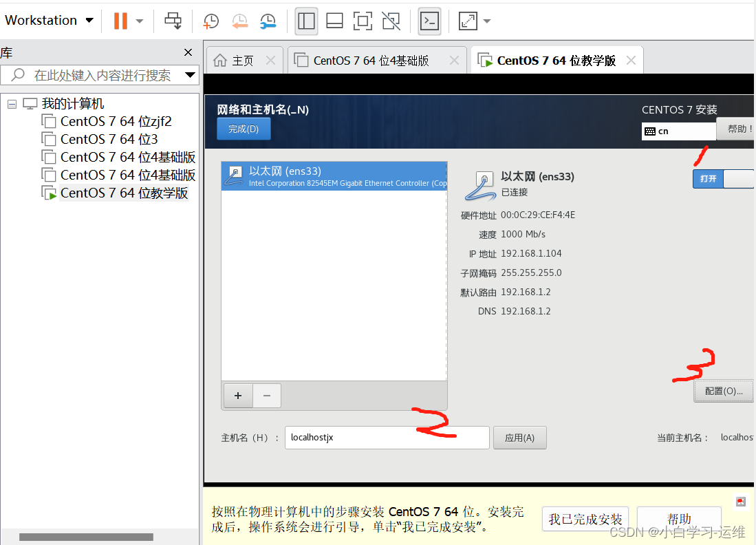
Task: Select CentOS 7 64 位教学版 in the library tree
Action: [124, 193]
